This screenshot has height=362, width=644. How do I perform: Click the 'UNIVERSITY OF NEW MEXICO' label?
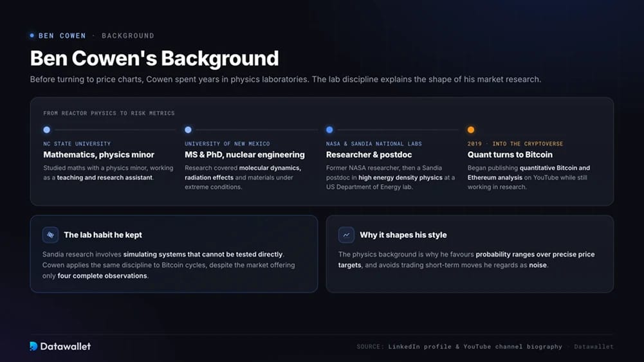point(227,143)
